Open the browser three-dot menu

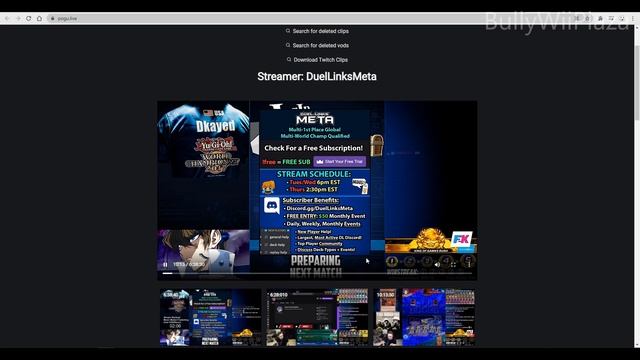click(x=633, y=18)
